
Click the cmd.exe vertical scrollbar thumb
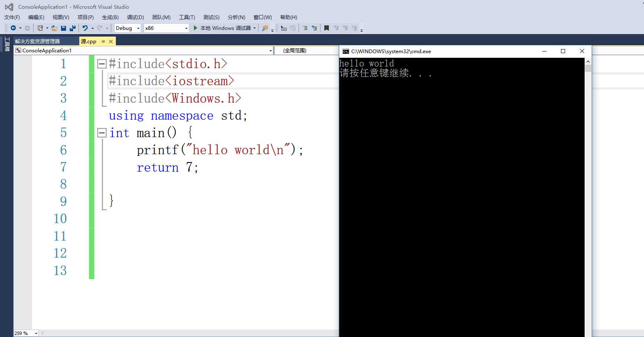tap(588, 68)
